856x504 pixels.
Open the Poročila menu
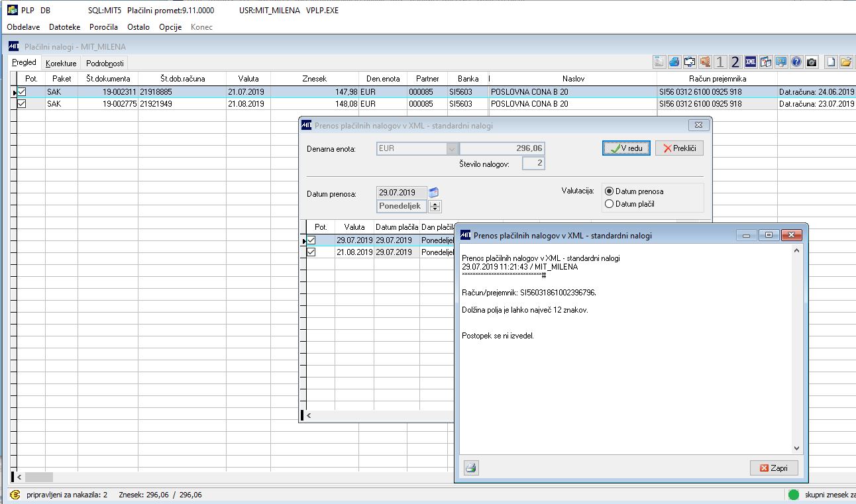click(103, 27)
